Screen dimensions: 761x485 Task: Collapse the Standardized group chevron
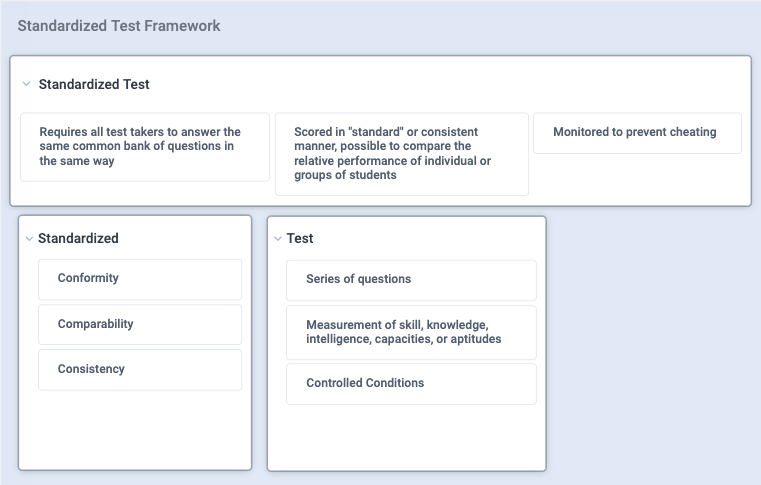(29, 238)
